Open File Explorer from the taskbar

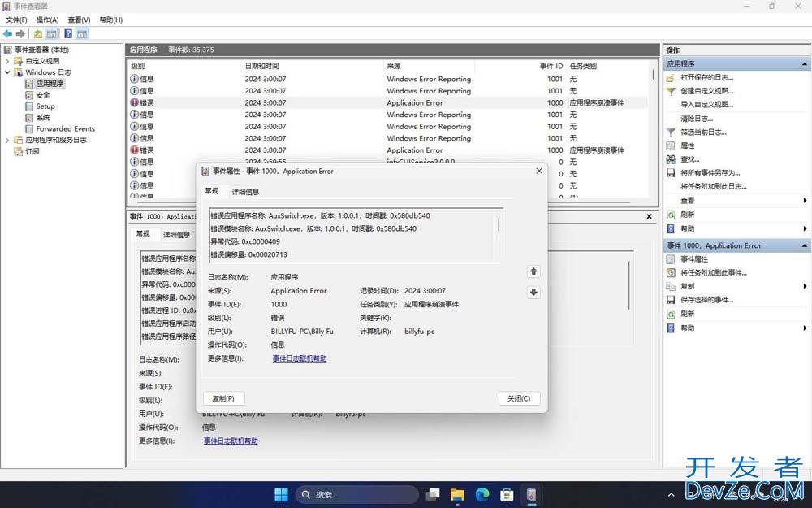(457, 494)
